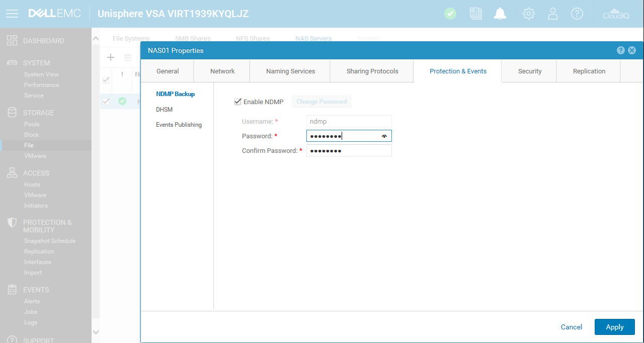Click the Support section icon
This screenshot has width=644, height=343.
[x=12, y=340]
